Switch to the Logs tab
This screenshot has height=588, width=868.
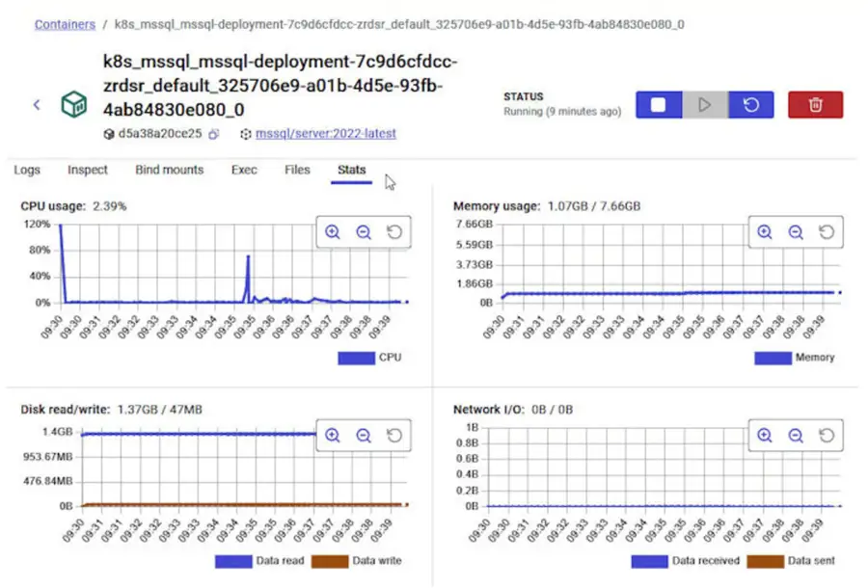click(x=27, y=170)
